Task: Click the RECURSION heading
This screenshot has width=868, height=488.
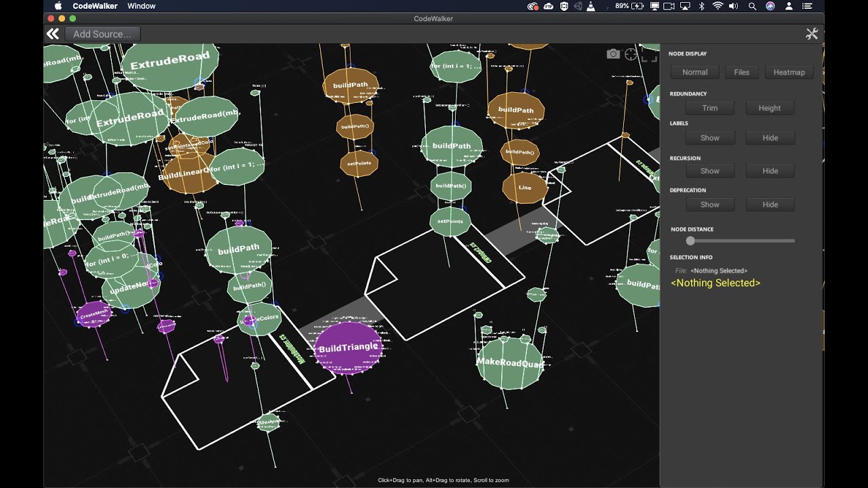Action: click(x=686, y=159)
